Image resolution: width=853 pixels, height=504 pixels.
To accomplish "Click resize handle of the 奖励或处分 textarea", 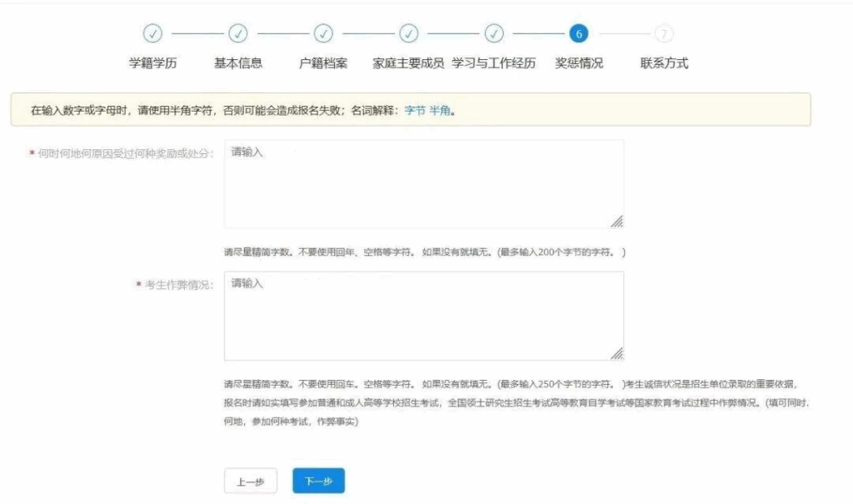I will (616, 222).
